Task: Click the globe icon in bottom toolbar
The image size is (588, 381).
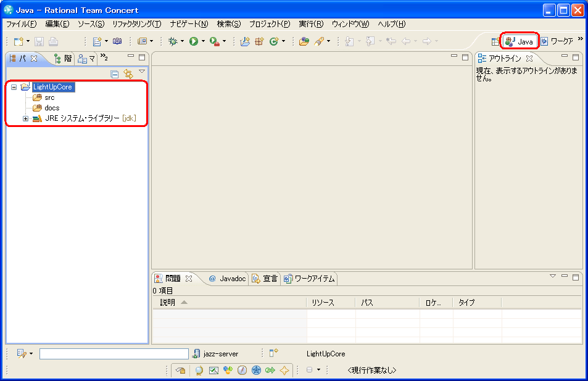Action: pyautogui.click(x=199, y=371)
